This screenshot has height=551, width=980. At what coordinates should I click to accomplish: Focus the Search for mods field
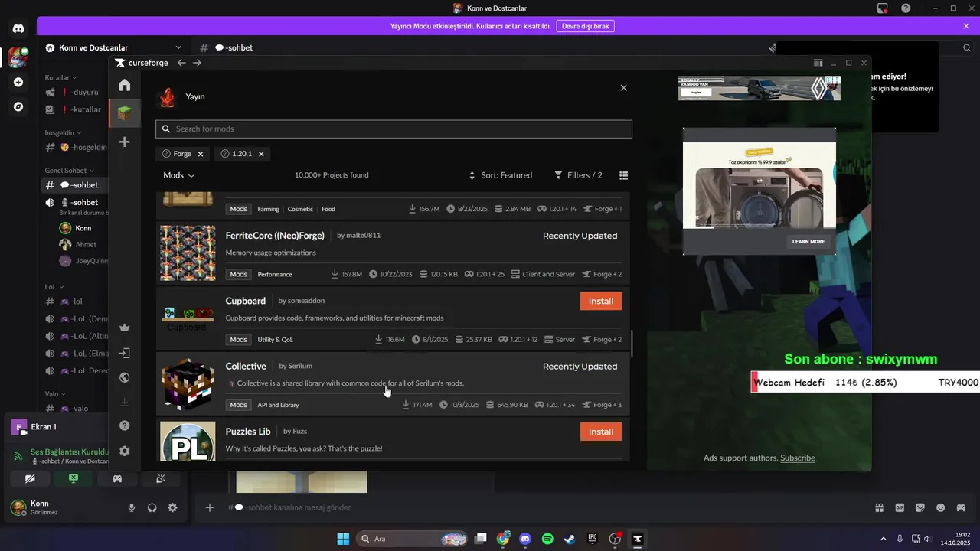tap(394, 129)
